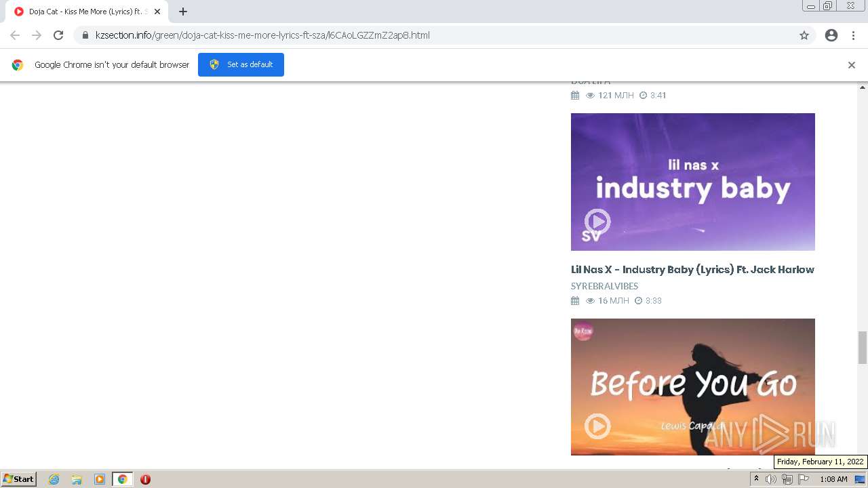Image resolution: width=868 pixels, height=488 pixels.
Task: Open the media player taskbar icon
Action: pyautogui.click(x=100, y=479)
